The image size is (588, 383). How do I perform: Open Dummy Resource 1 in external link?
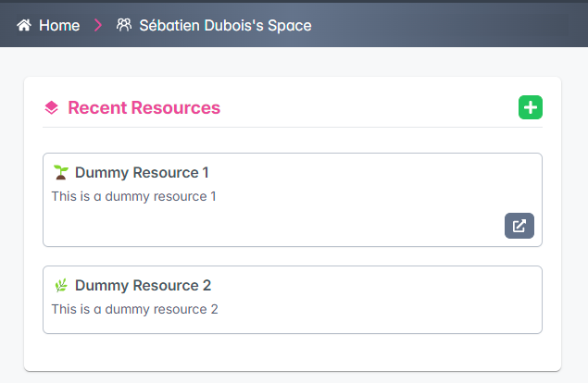coord(519,226)
